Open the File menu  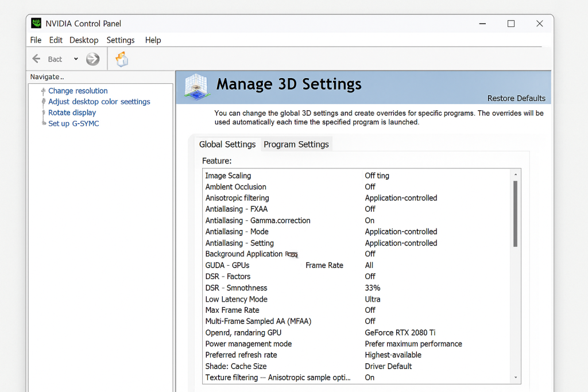36,40
